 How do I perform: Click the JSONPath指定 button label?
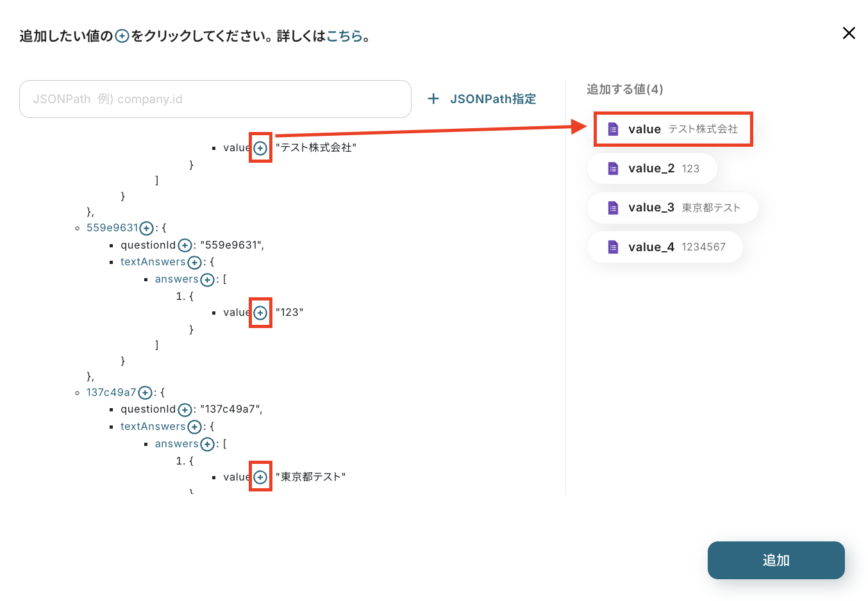493,99
